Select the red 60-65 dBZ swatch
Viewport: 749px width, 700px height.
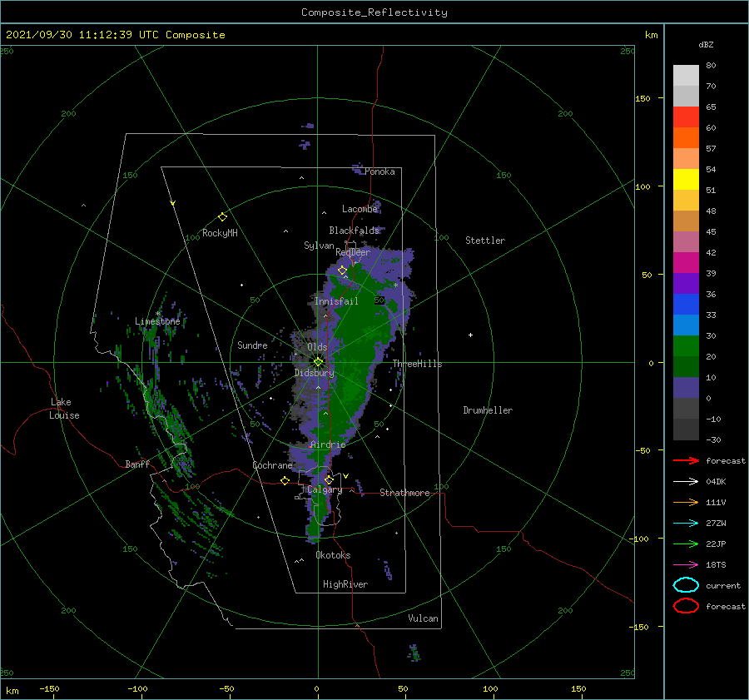click(x=686, y=117)
